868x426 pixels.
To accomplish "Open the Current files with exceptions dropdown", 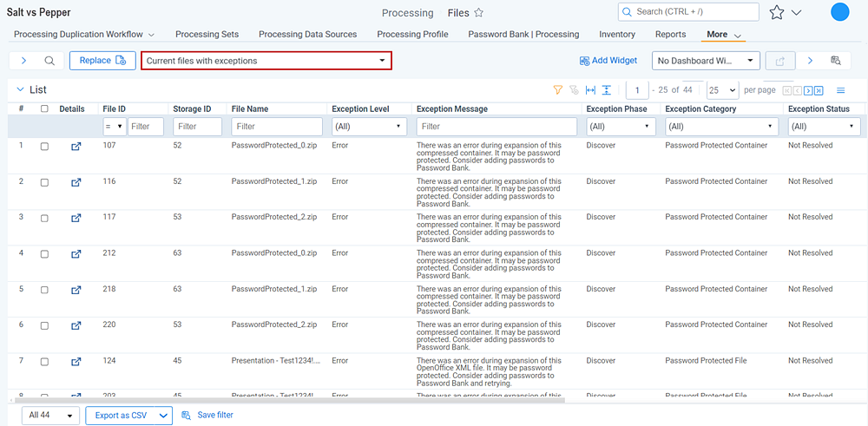I will pyautogui.click(x=266, y=61).
